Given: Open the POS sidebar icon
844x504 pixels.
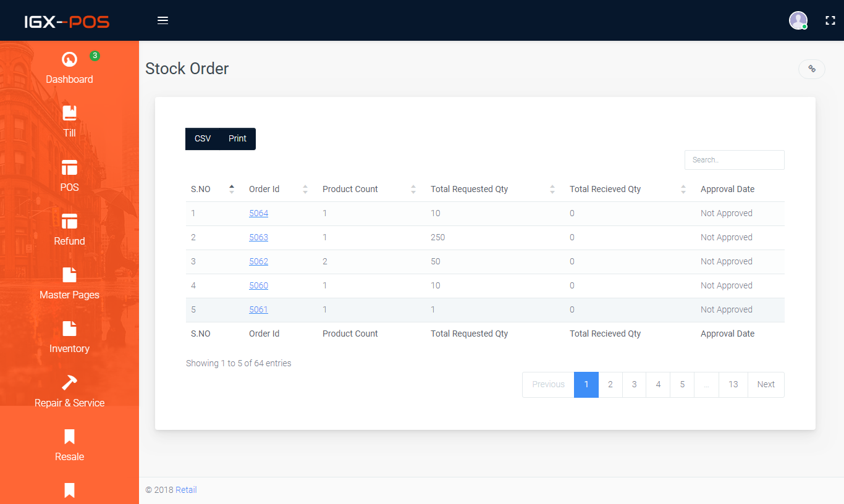Looking at the screenshot, I should tap(69, 167).
